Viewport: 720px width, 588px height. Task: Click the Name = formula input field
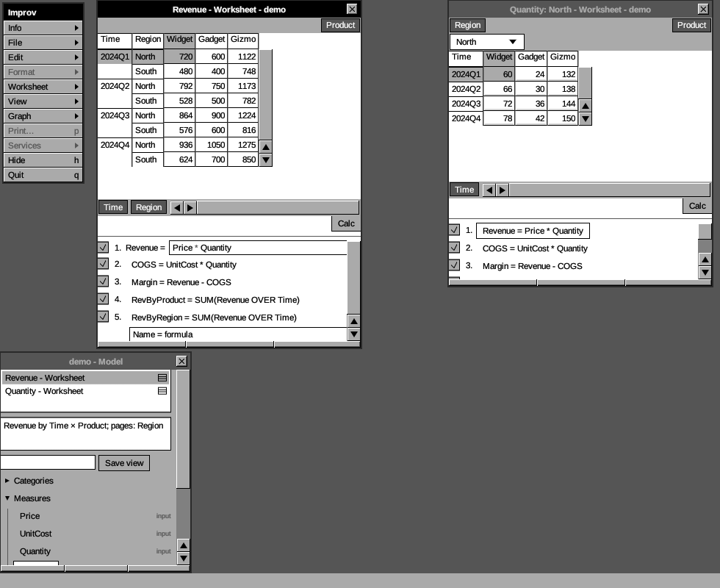(x=238, y=334)
